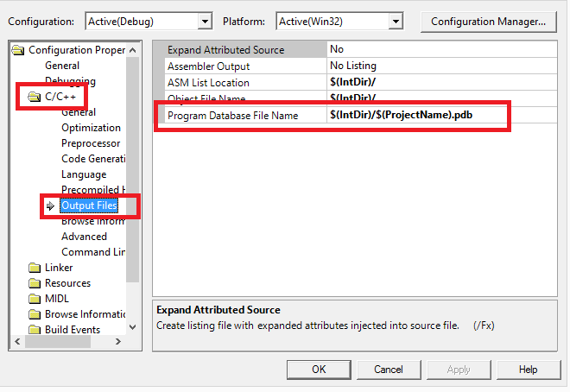Select Optimization in the C/C++ tree
570x392 pixels.
click(x=91, y=128)
